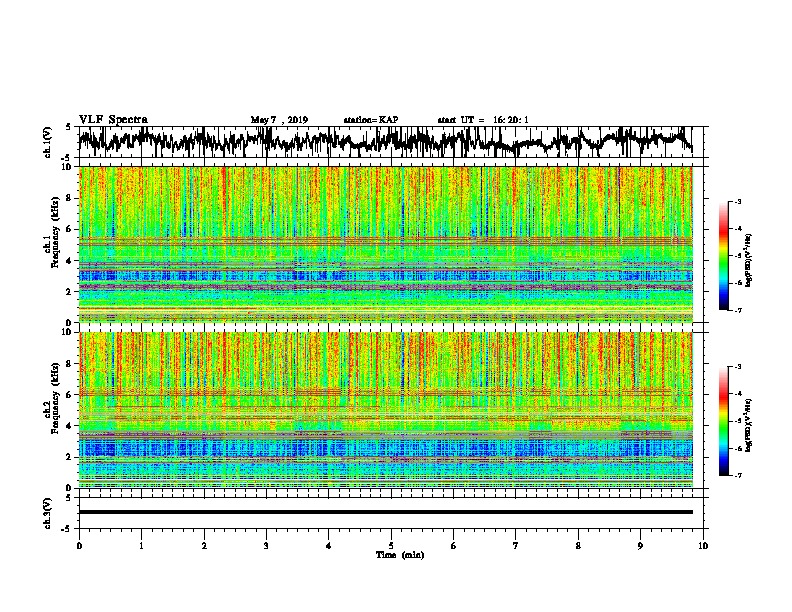This screenshot has width=792, height=612.
Task: Click the time axis tick label "9"
Action: pos(640,545)
